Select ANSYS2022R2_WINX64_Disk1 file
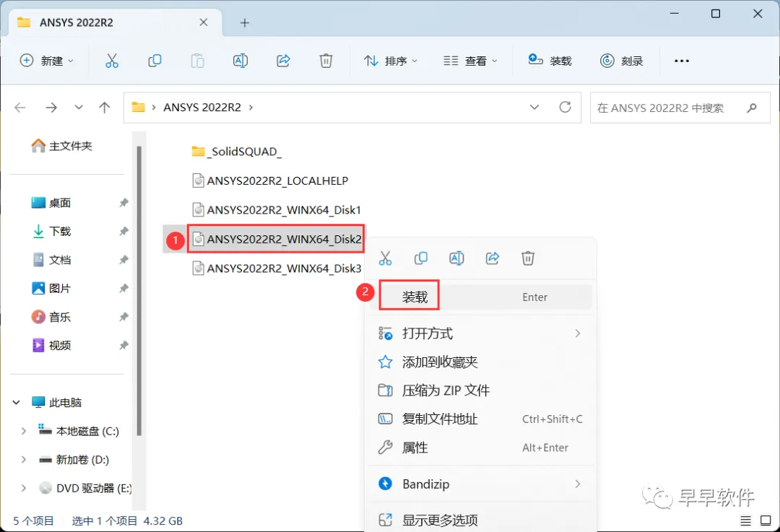 (277, 210)
